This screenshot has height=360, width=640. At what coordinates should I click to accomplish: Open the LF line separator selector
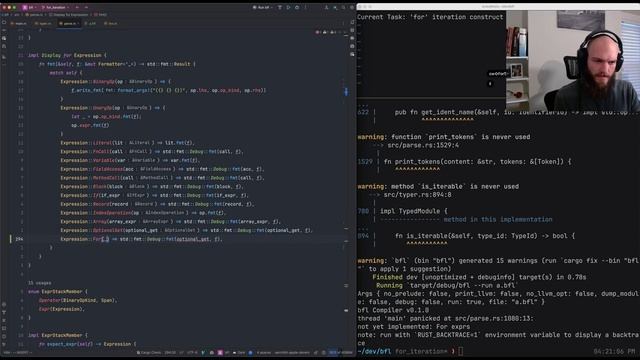[182, 353]
